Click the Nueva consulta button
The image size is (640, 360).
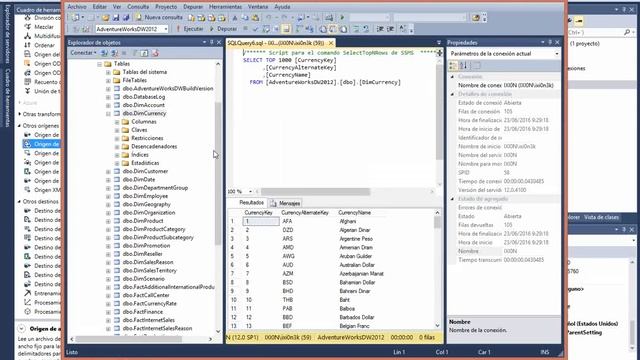pyautogui.click(x=159, y=18)
